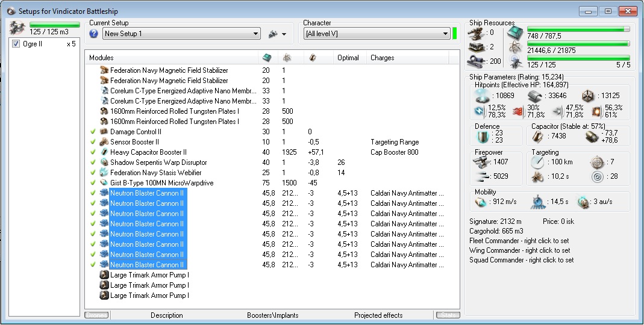The image size is (644, 325).
Task: Switch to the Projected effects tab
Action: pyautogui.click(x=379, y=315)
